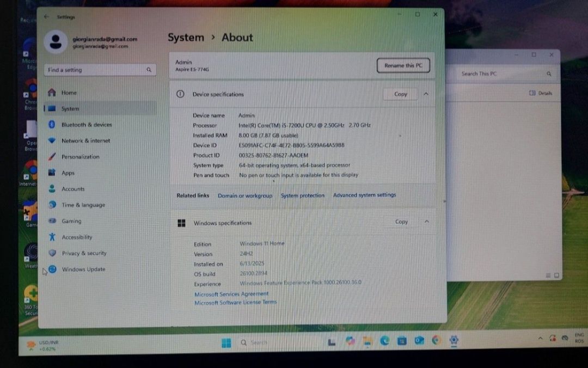Click the Aspire E5-774G model text
The height and width of the screenshot is (368, 588).
pos(192,69)
